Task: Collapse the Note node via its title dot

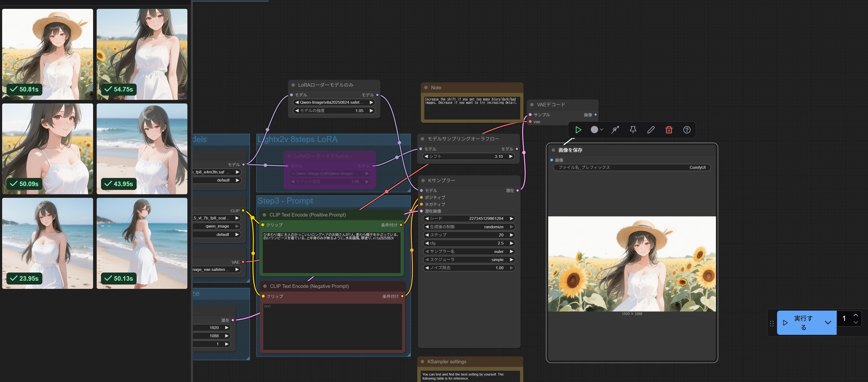Action: coord(426,88)
